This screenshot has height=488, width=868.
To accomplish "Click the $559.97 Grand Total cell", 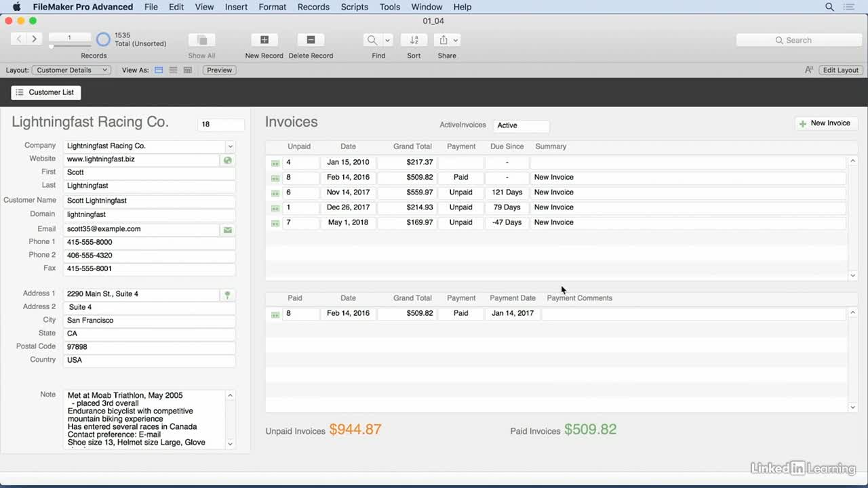I will pos(406,192).
